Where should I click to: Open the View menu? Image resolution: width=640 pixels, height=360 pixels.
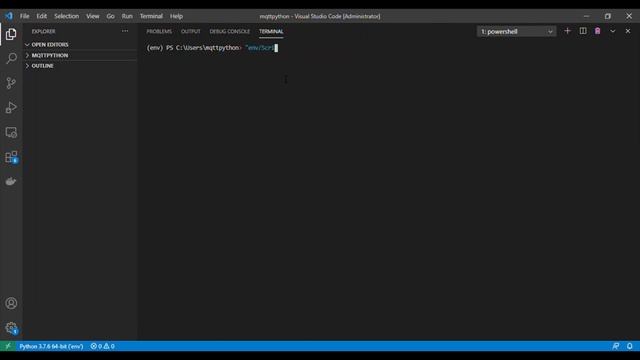pyautogui.click(x=93, y=16)
